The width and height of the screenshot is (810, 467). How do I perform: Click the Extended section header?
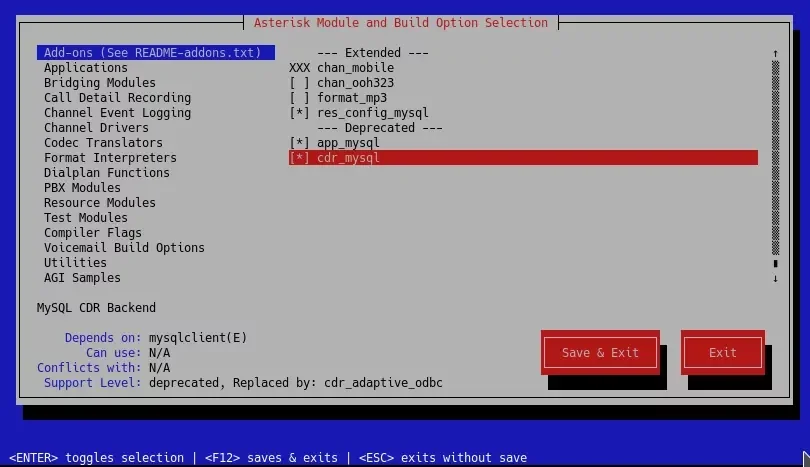tap(373, 53)
